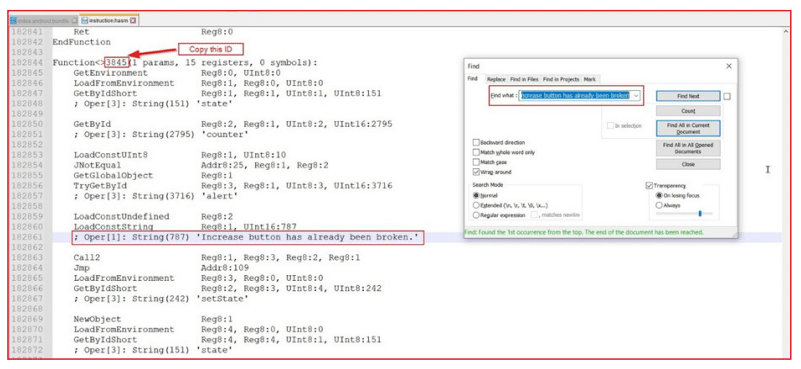Expand the Find what history dropdown
This screenshot has height=369, width=801.
coord(635,96)
